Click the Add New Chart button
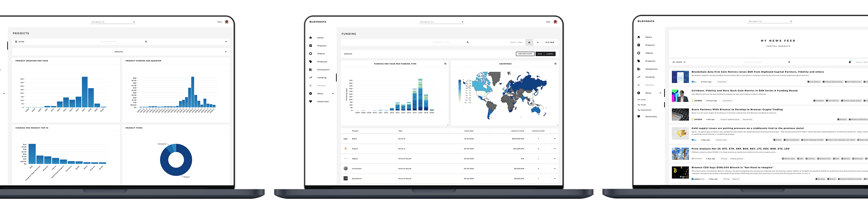868x216 pixels. click(x=525, y=54)
